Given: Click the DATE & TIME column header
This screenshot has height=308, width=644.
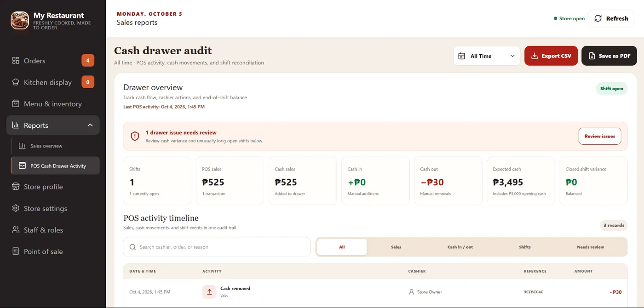Looking at the screenshot, I should 143,271.
